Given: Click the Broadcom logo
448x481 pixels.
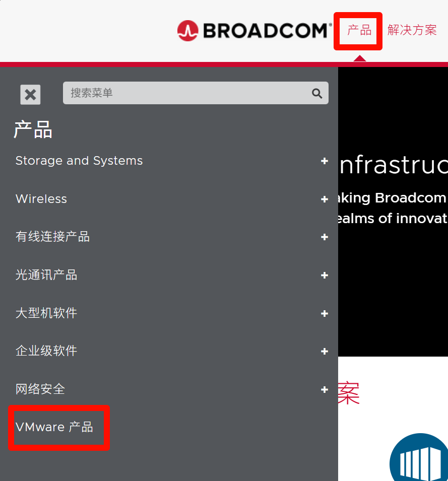Looking at the screenshot, I should click(x=254, y=31).
